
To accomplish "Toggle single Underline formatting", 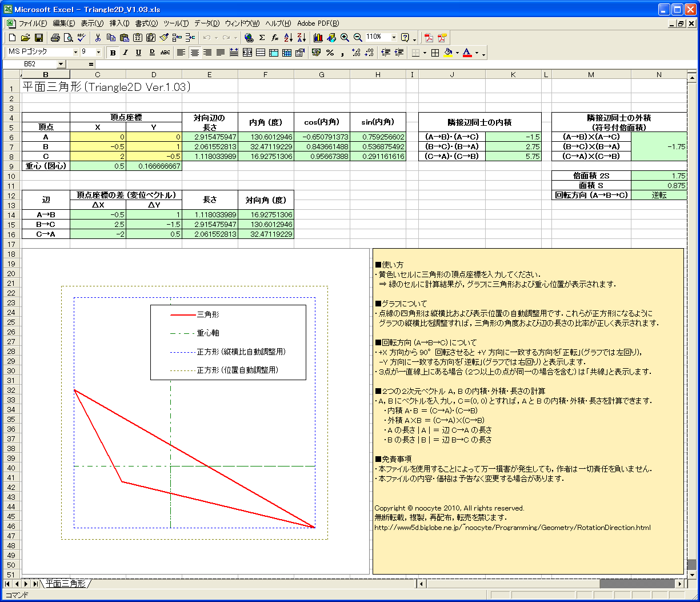I will coord(138,53).
